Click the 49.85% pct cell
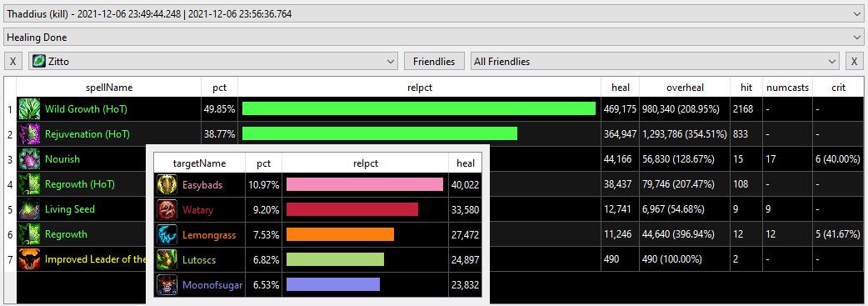The image size is (868, 306). 220,109
